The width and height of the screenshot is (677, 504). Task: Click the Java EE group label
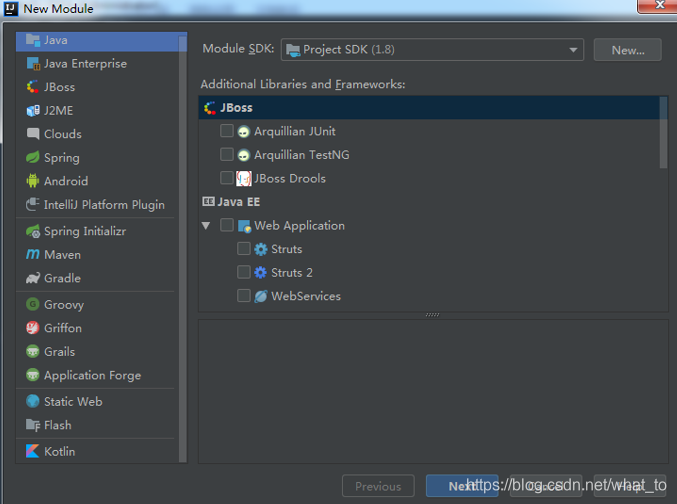238,202
